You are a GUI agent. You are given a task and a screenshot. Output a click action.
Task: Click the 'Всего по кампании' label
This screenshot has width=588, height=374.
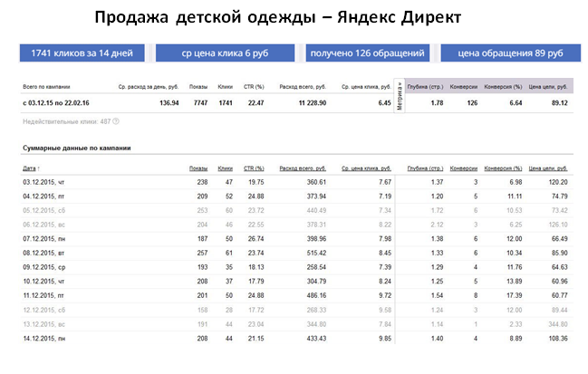point(46,87)
